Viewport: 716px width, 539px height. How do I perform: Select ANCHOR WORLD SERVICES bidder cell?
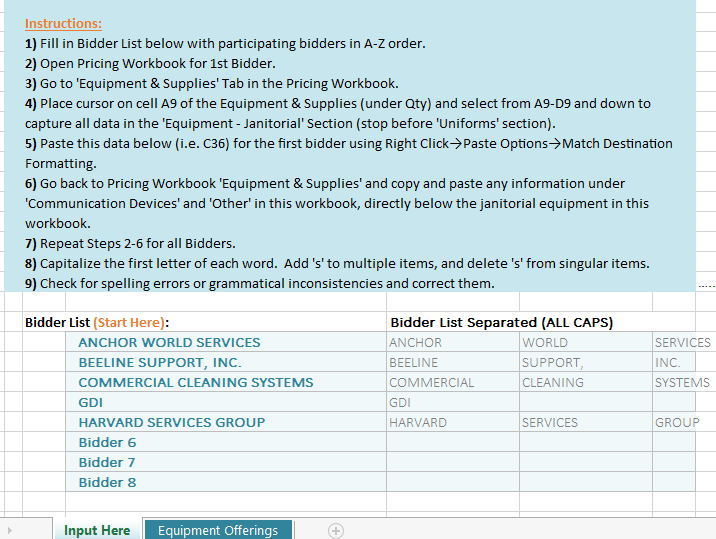click(x=226, y=342)
